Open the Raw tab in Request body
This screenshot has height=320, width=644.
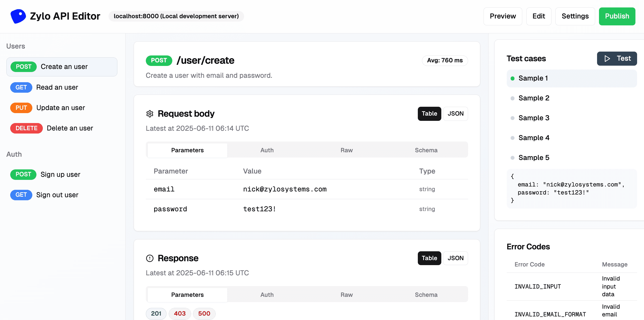point(346,150)
